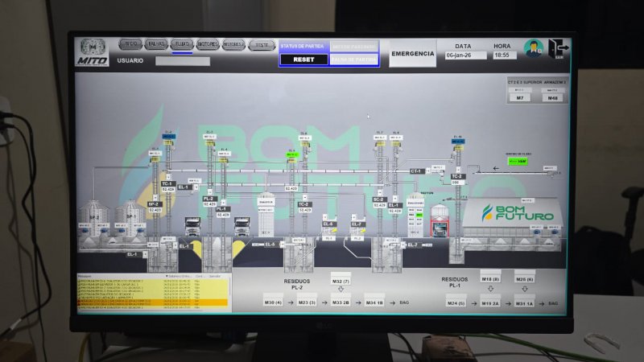644x362 pixels.
Task: Switch to the FLUXO tab
Action: [x=182, y=44]
